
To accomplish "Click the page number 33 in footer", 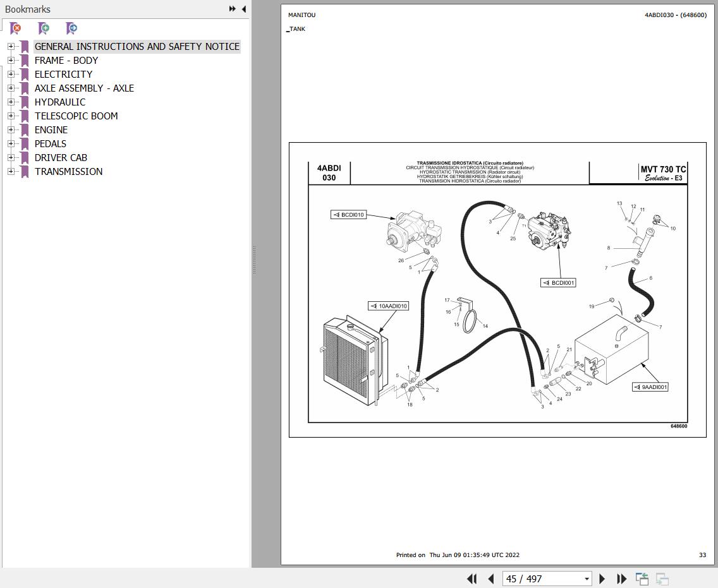I will (702, 555).
